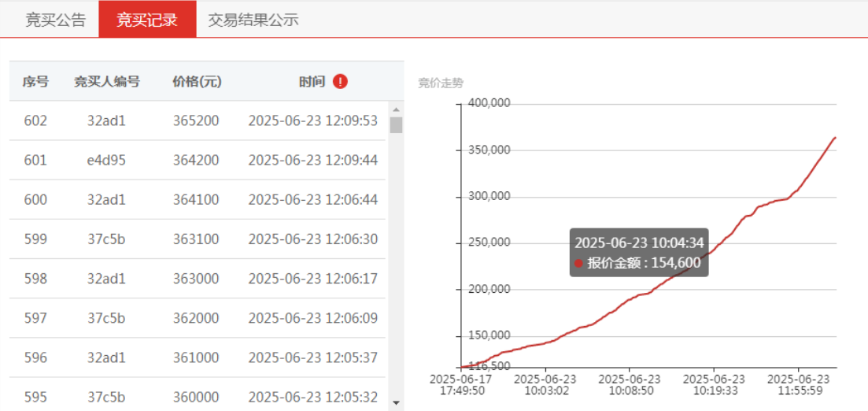Select the 竞买记录 tab
This screenshot has width=868, height=411.
[x=147, y=20]
